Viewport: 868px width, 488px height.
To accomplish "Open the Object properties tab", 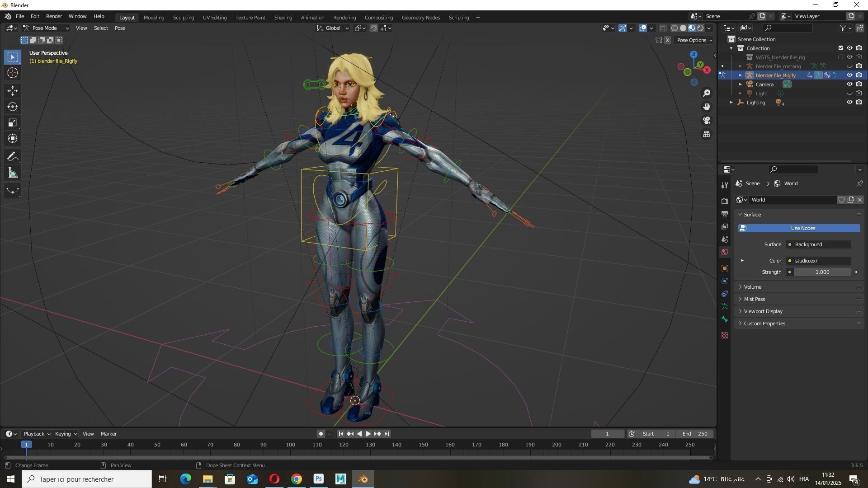I will [x=725, y=268].
